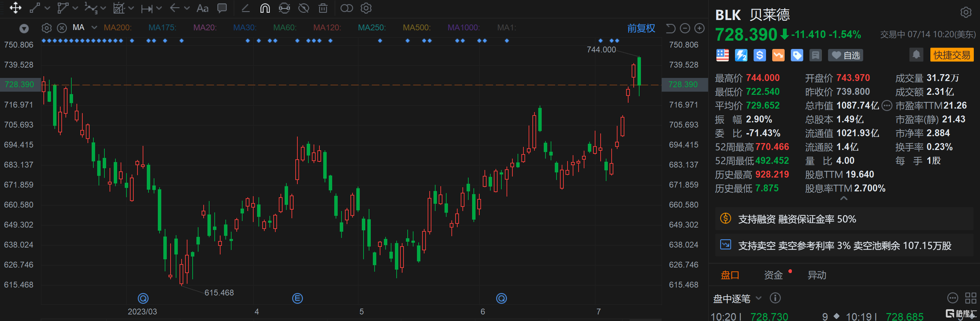Switch to the 异动 tab

pos(816,275)
